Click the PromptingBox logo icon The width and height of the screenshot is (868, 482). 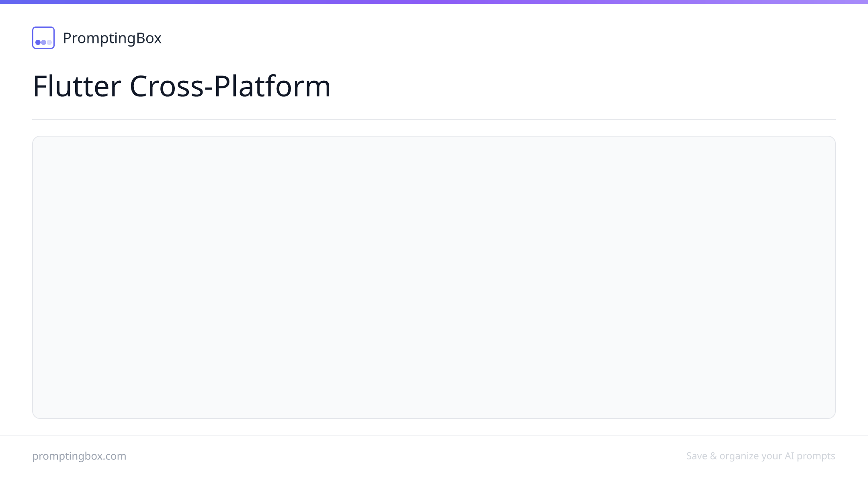[x=43, y=38]
